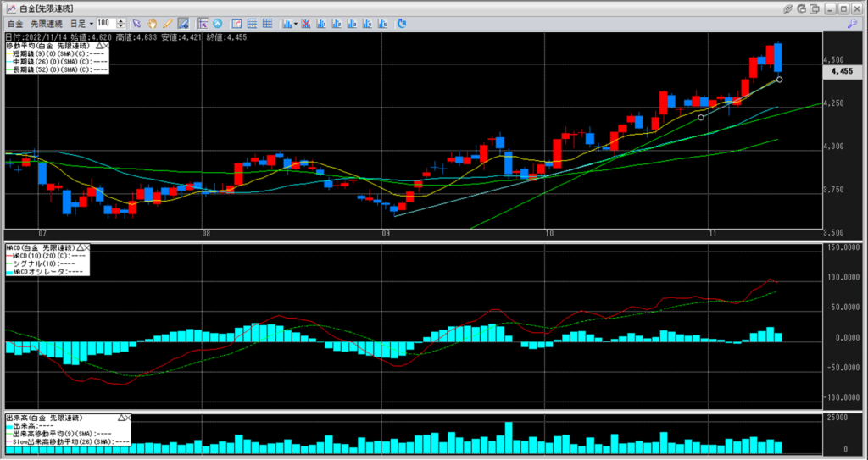Select the arrow cursor tool
The height and width of the screenshot is (460, 868).
click(138, 23)
